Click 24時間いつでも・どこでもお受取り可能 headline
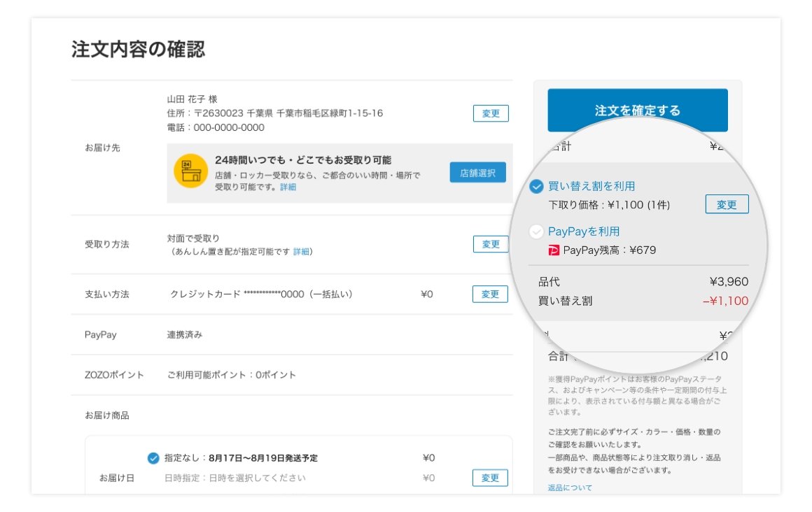This screenshot has width=812, height=512. pyautogui.click(x=303, y=160)
